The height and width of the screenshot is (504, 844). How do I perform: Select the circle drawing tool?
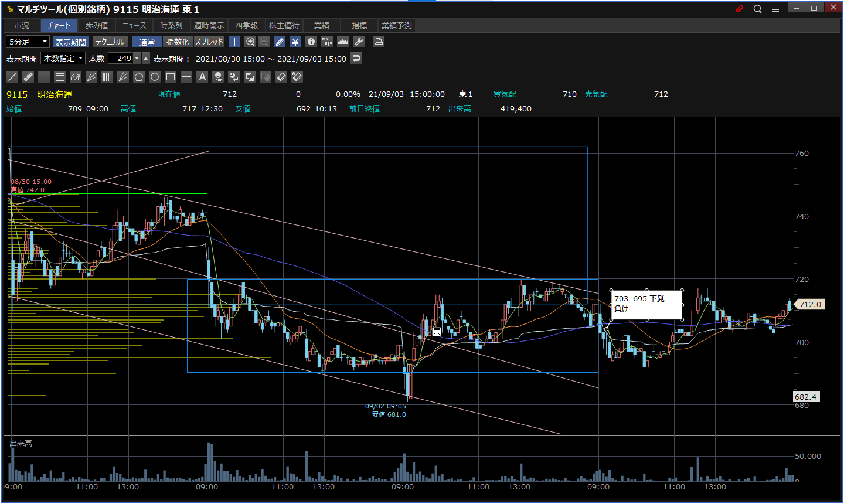[154, 77]
